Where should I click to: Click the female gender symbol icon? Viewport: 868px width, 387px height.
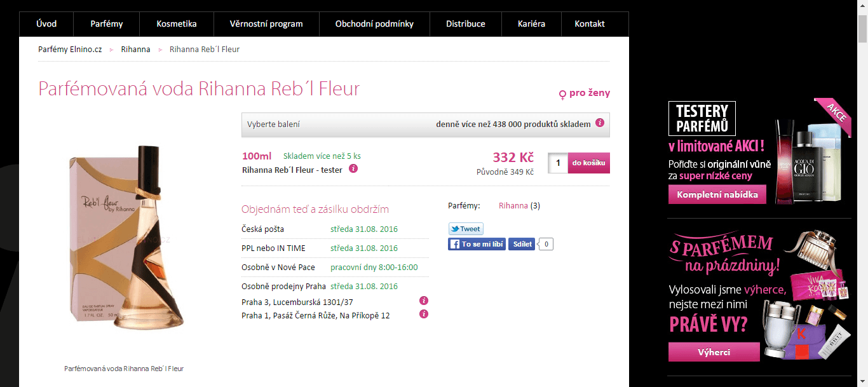[562, 95]
